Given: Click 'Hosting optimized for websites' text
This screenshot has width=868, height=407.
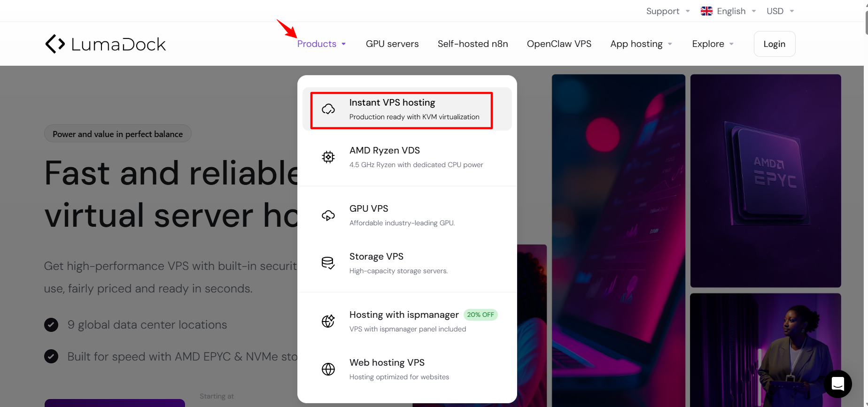Looking at the screenshot, I should coord(399,377).
